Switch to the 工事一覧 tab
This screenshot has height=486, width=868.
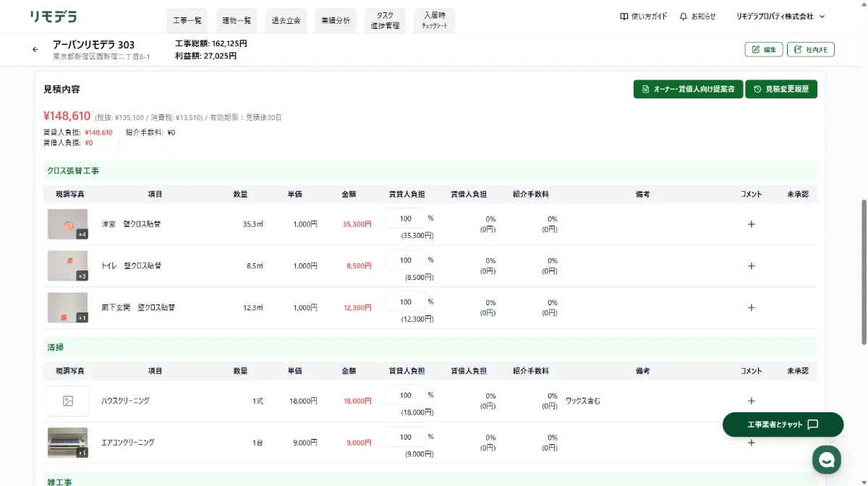click(x=187, y=21)
